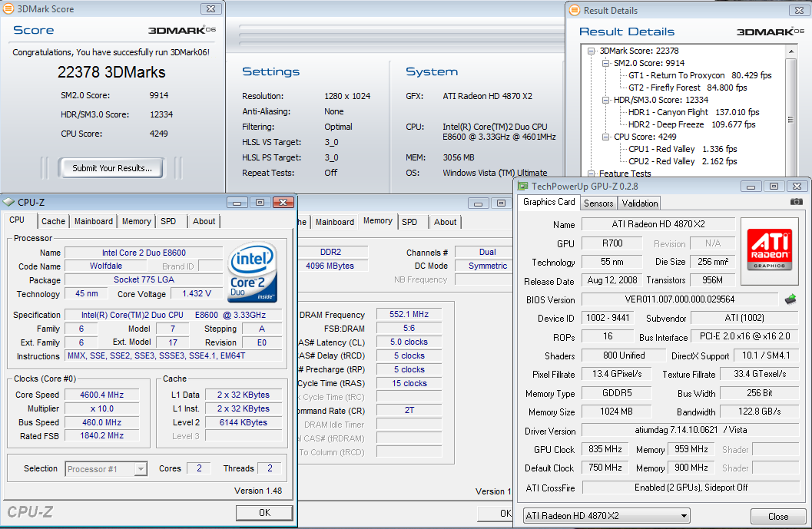
Task: Open Mainboard tab in the background CPU-Z window
Action: (334, 222)
